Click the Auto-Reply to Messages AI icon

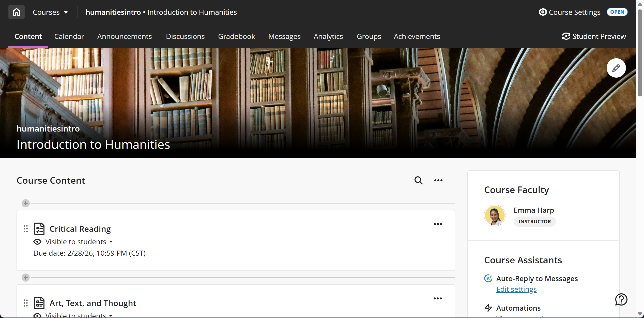click(x=488, y=278)
